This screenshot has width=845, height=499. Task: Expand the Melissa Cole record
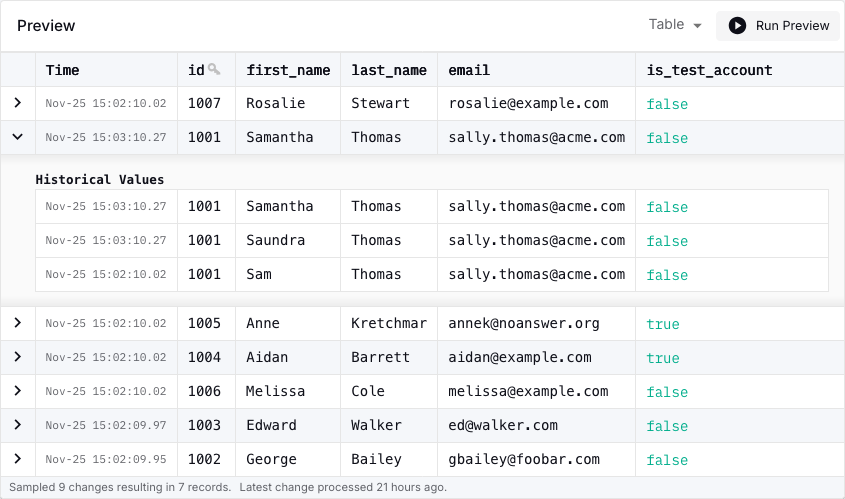(x=18, y=391)
